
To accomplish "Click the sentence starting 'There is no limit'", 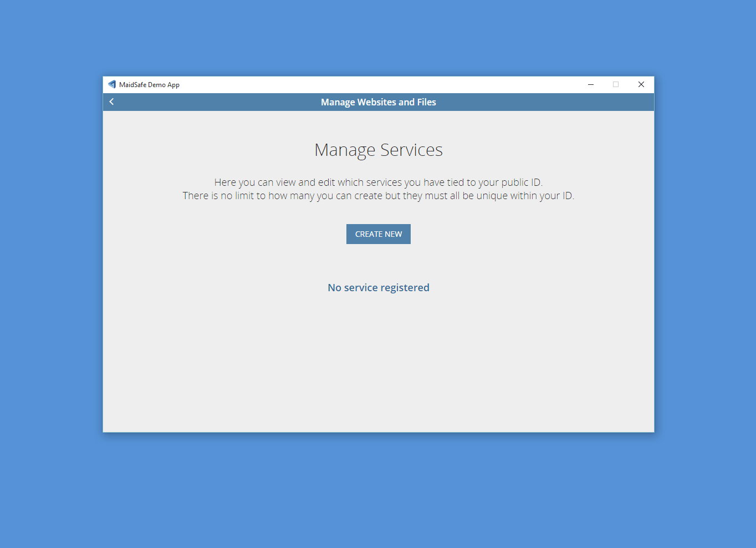I will pyautogui.click(x=379, y=196).
